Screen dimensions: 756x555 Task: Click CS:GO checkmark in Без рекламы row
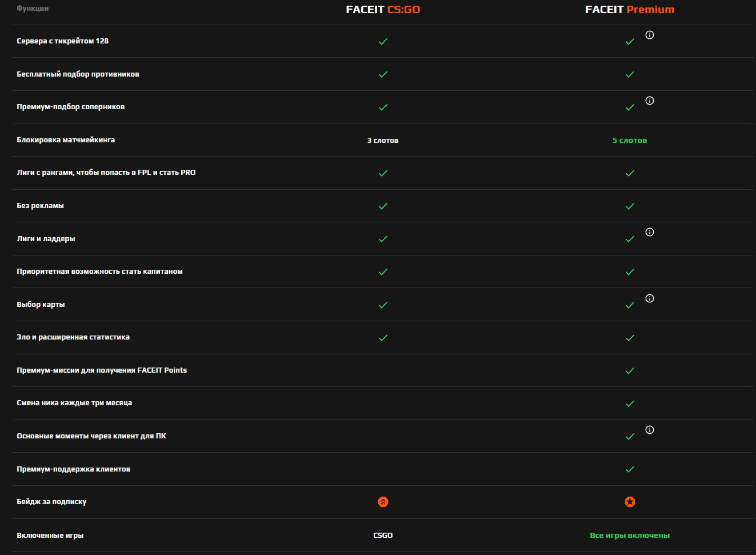click(383, 206)
